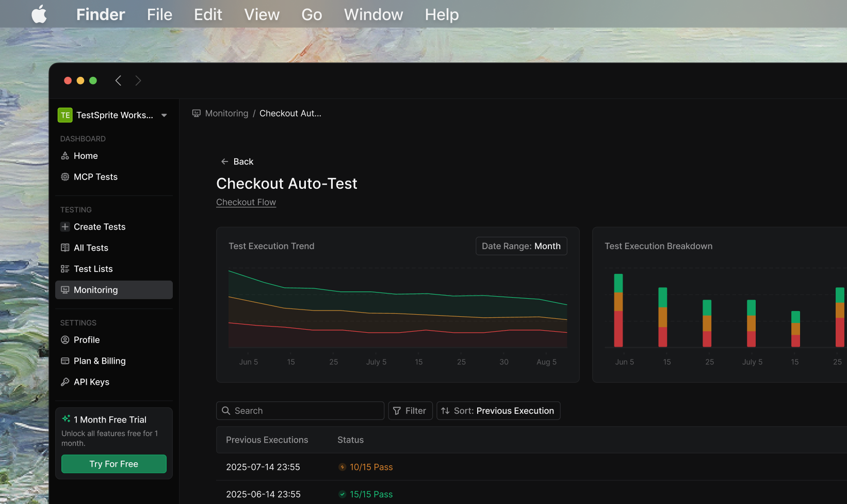Screen dimensions: 847x504
Task: Click the forward navigation chevron in title bar
Action: 138,80
